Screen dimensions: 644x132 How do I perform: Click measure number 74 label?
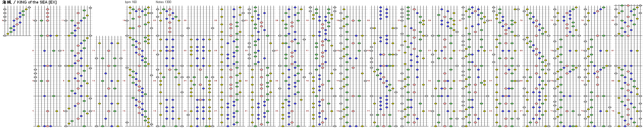(x=552, y=21)
